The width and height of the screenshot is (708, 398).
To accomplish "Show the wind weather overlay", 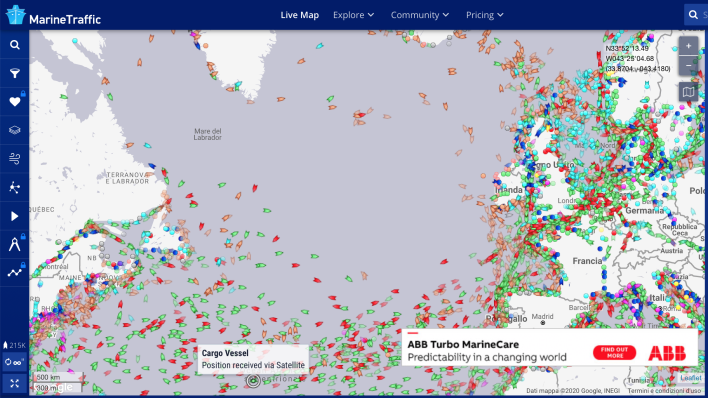I will tap(14, 159).
